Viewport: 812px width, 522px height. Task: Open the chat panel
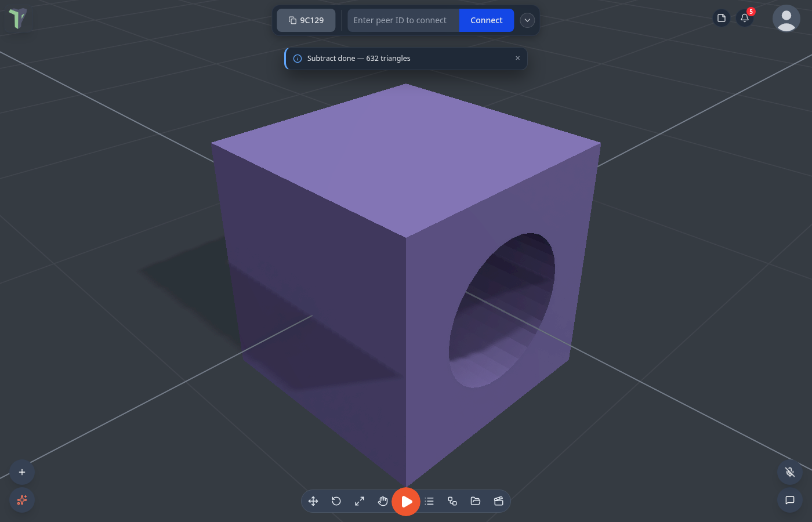790,500
